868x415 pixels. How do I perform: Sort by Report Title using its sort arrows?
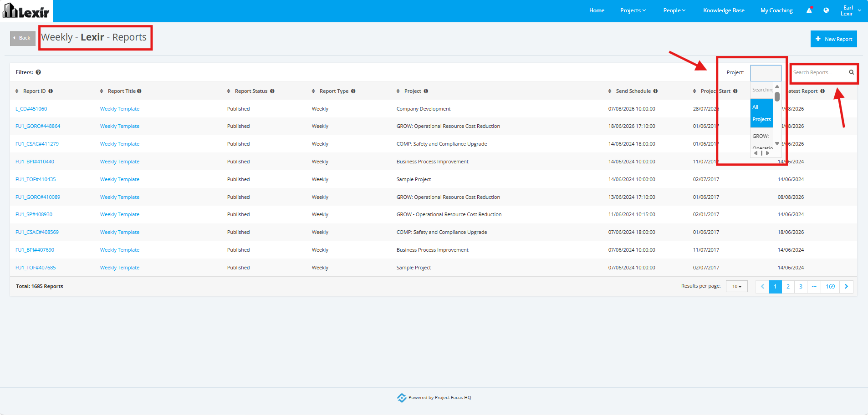[102, 91]
